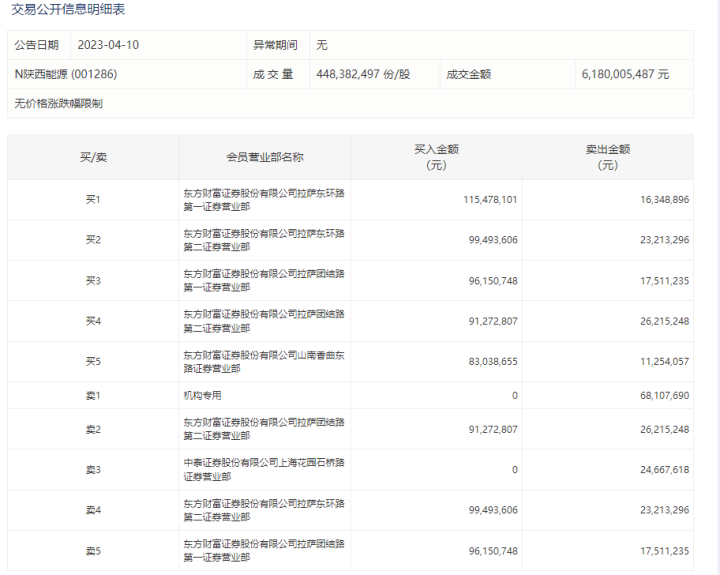
Task: Select the 买1 row label
Action: click(93, 200)
